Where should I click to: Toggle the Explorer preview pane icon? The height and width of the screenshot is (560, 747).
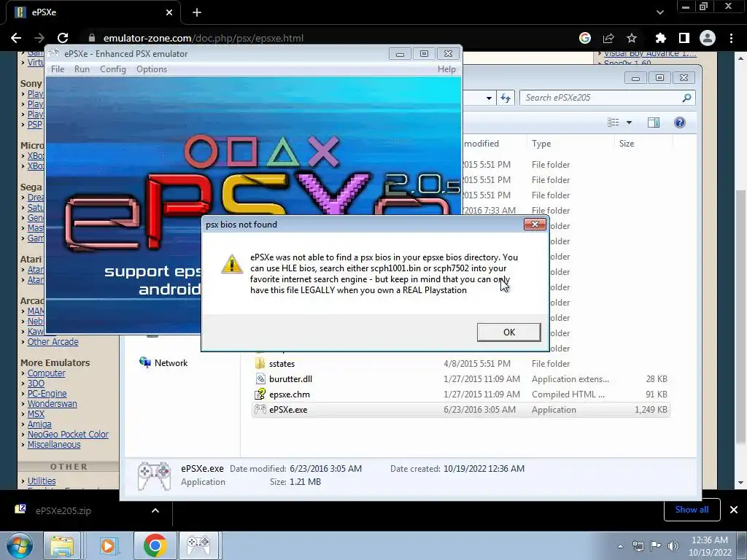[x=654, y=122]
